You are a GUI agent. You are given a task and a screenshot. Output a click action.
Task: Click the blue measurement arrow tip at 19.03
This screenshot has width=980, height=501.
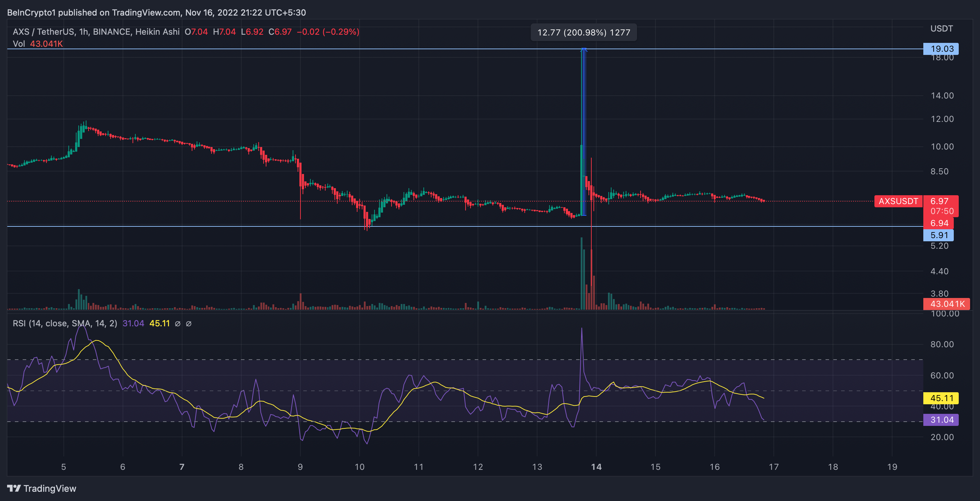584,50
